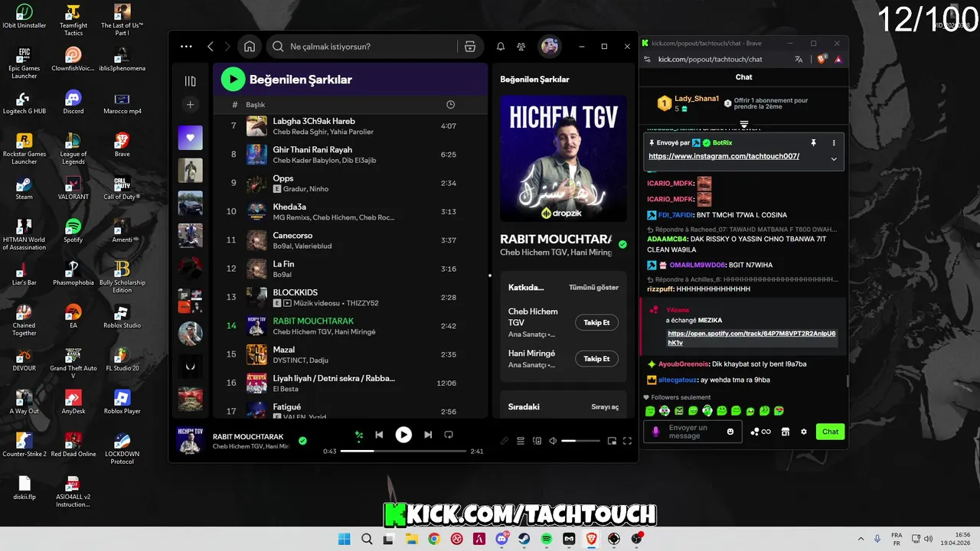Click Sırayı aç to open queue
The height and width of the screenshot is (551, 980).
point(605,407)
